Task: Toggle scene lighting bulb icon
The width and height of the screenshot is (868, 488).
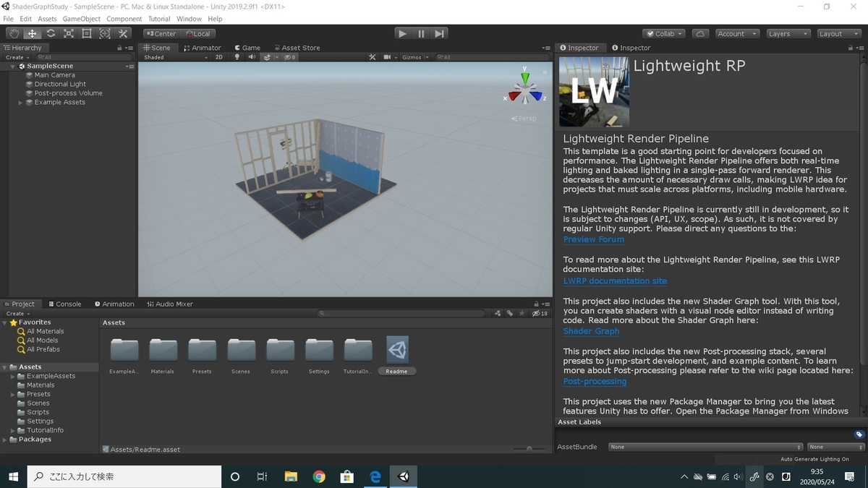Action: (x=237, y=57)
